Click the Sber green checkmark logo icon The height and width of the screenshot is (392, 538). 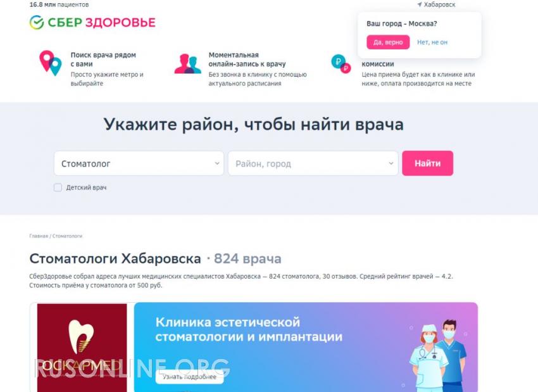click(x=37, y=23)
